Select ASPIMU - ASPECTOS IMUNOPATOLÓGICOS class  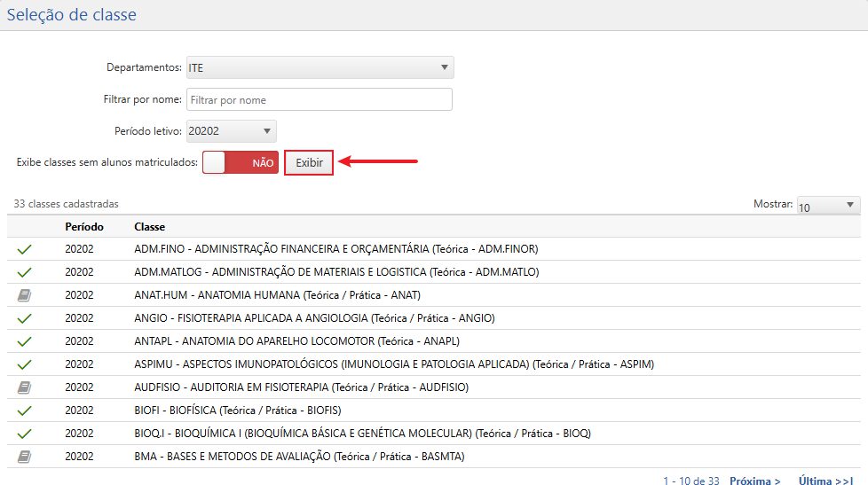pyautogui.click(x=394, y=364)
